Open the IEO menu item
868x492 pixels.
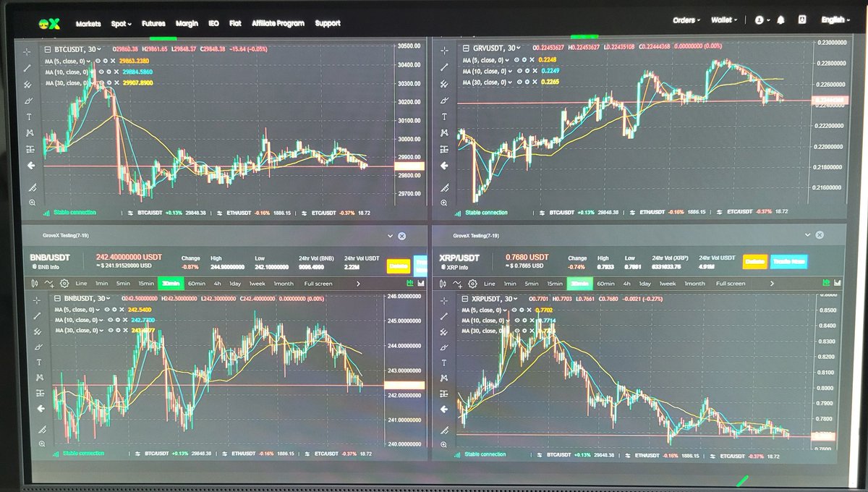point(213,23)
